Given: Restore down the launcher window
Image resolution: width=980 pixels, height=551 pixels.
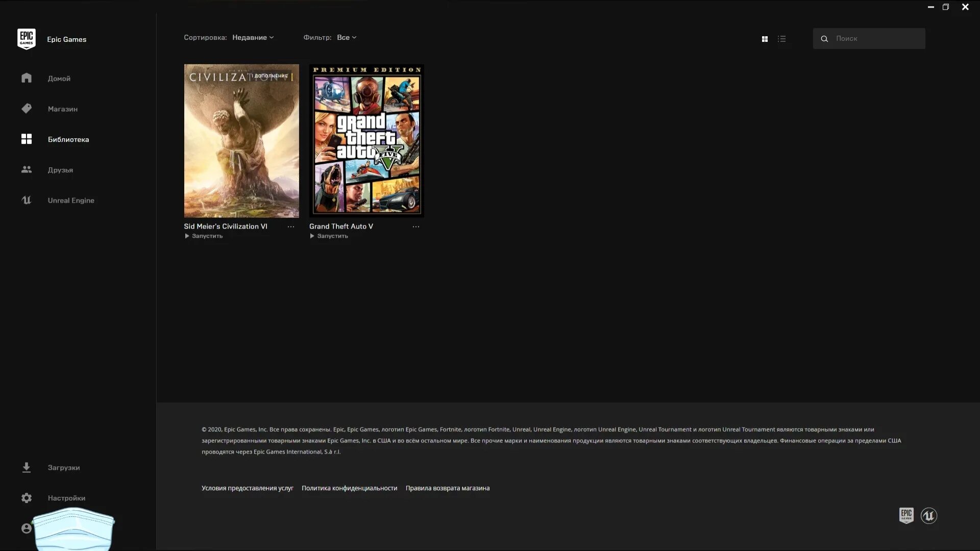Looking at the screenshot, I should (946, 7).
